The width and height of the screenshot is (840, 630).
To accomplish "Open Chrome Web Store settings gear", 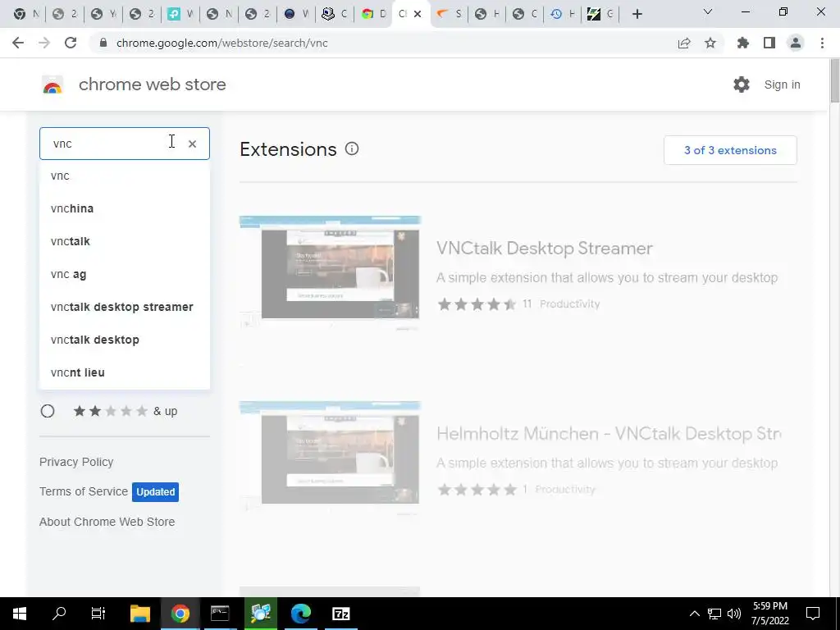I will point(742,84).
